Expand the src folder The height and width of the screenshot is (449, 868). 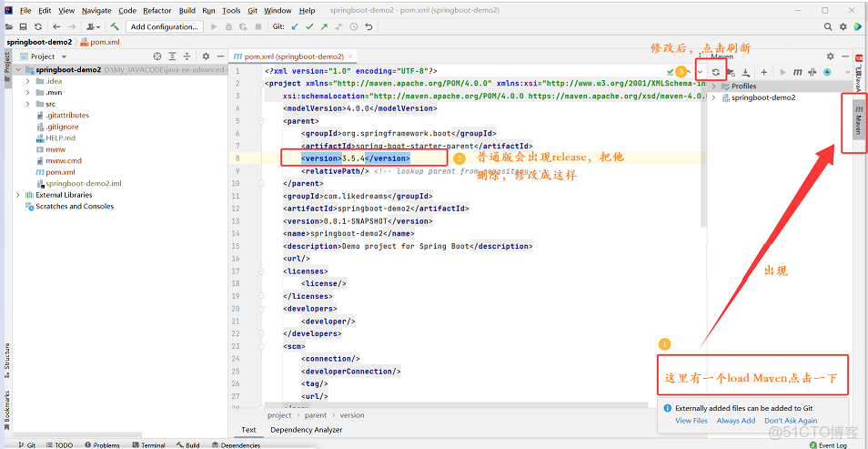coord(27,104)
